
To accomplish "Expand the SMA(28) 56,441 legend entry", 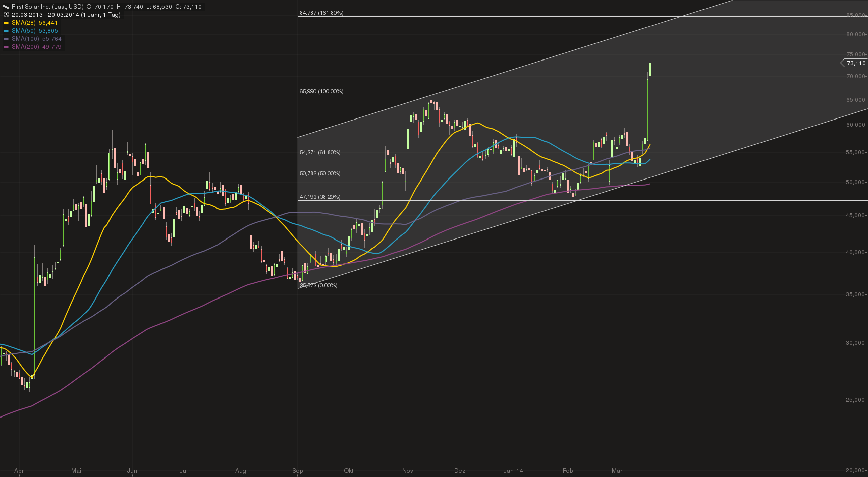I will pos(35,23).
